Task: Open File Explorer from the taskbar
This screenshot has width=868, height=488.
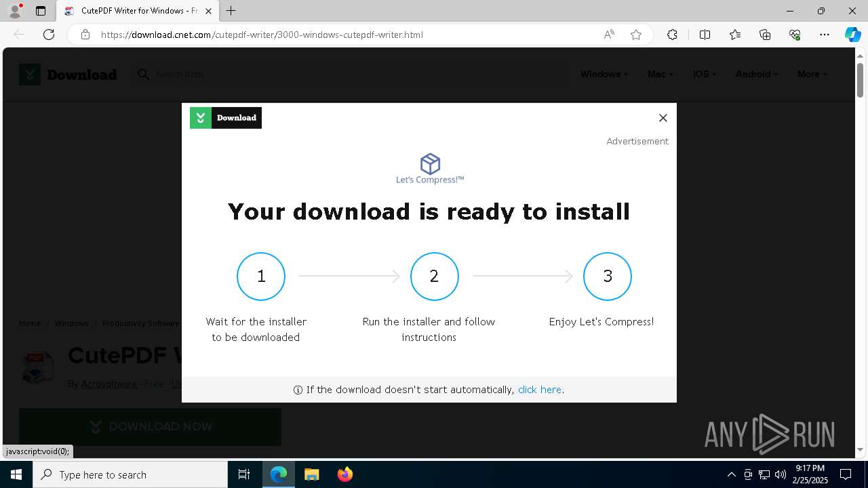Action: [x=311, y=474]
